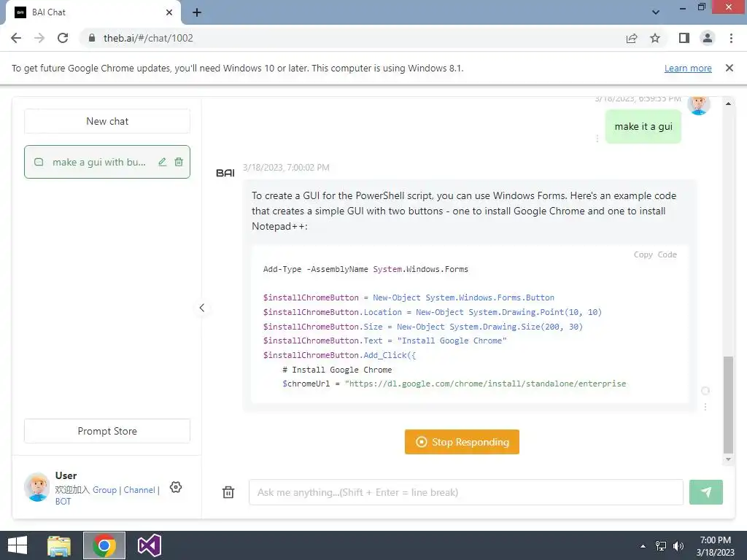The image size is (747, 560).
Task: Click the taskbar clock 7:00 PM
Action: (x=715, y=540)
